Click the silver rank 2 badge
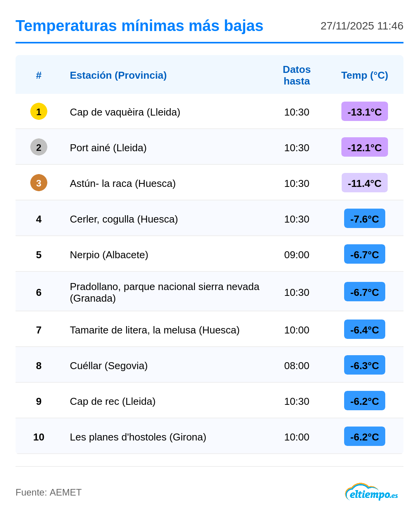Viewport: 419px width, 532px height. tap(39, 147)
